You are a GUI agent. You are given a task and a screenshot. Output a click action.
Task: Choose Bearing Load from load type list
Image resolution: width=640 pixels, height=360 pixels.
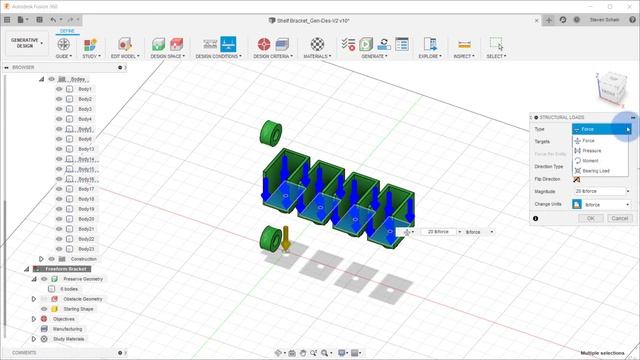pyautogui.click(x=600, y=171)
